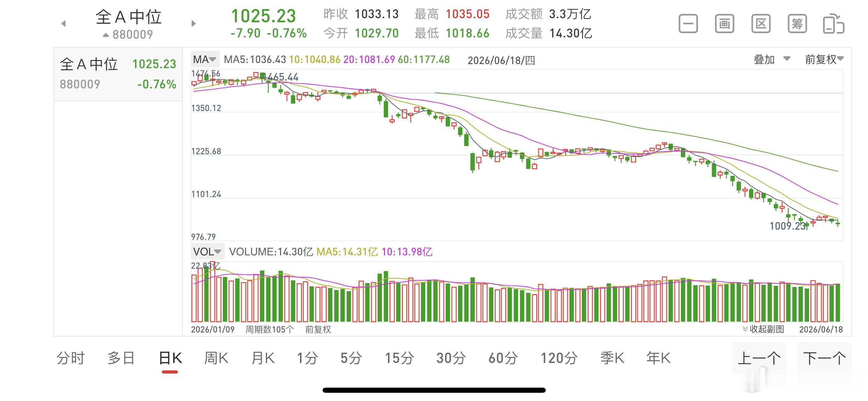This screenshot has width=868, height=401.
Task: Switch to 120分 chart tab
Action: pyautogui.click(x=559, y=358)
